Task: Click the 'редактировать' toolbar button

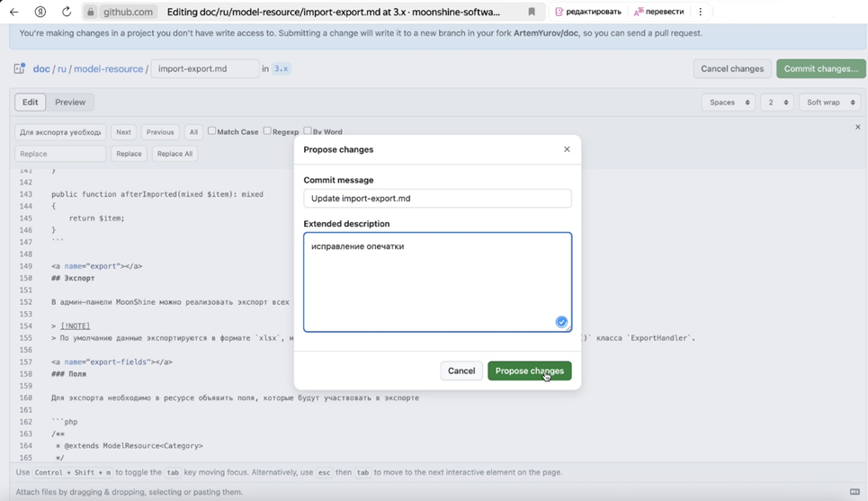Action: (x=587, y=12)
